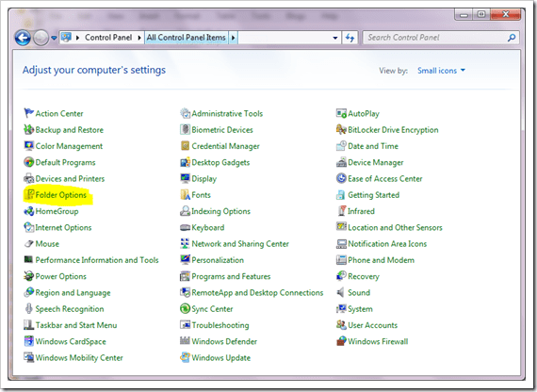This screenshot has height=392, width=537.
Task: Expand the arrow before Control Panel breadcrumb
Action: pos(78,38)
